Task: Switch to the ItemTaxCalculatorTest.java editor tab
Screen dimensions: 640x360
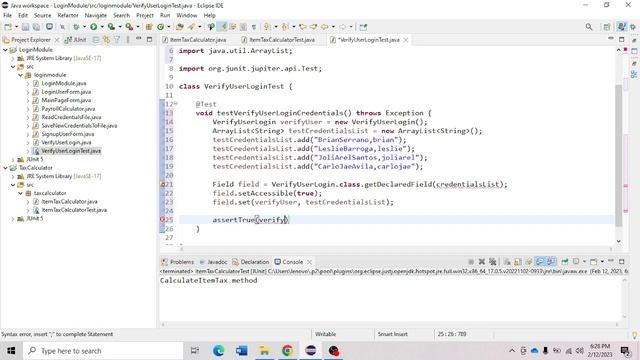Action: (x=282, y=40)
